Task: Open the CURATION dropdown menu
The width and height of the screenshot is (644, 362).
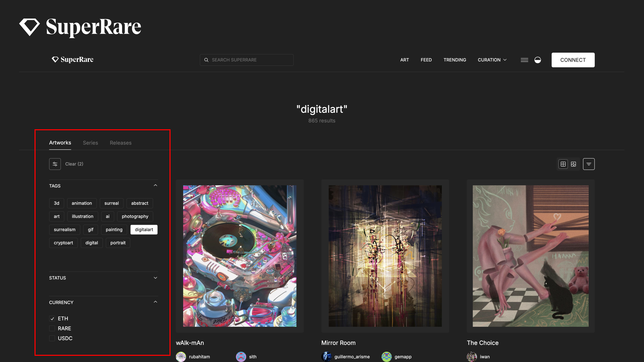Action: click(x=492, y=60)
